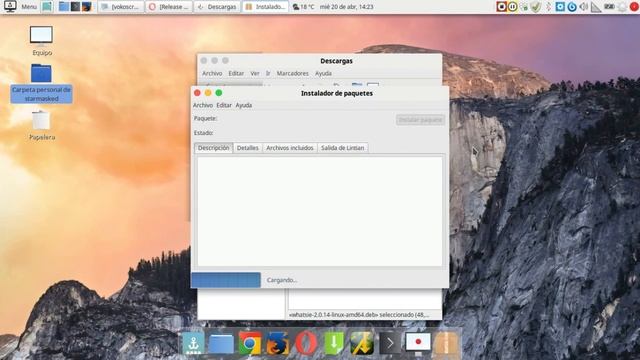
Task: Click the blue gear tray icon
Action: 560,7
